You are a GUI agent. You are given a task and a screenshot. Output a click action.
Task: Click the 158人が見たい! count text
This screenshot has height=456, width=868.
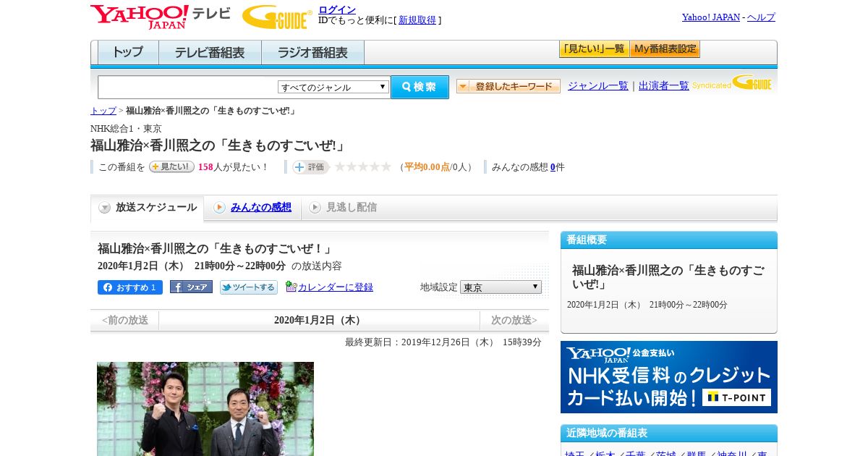233,167
